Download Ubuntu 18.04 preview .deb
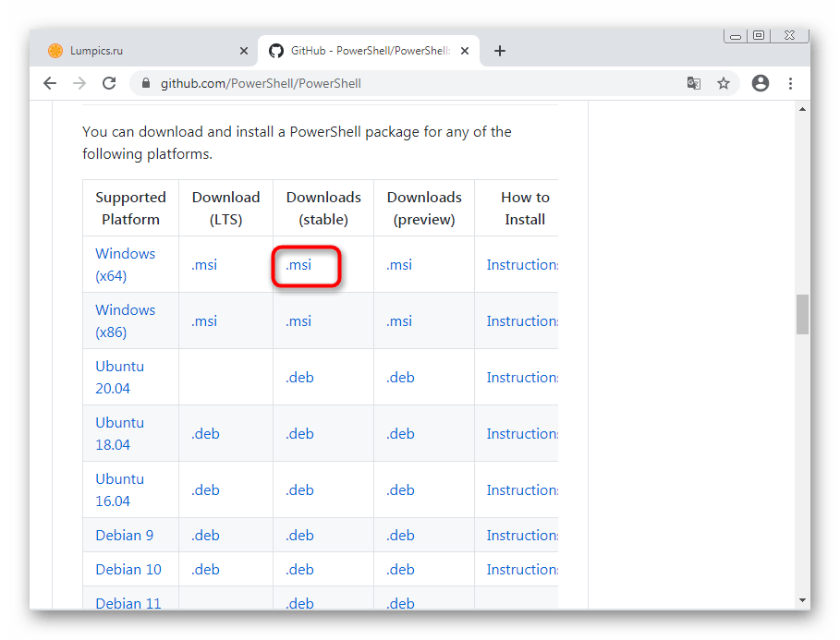Image resolution: width=840 pixels, height=640 pixels. tap(400, 434)
